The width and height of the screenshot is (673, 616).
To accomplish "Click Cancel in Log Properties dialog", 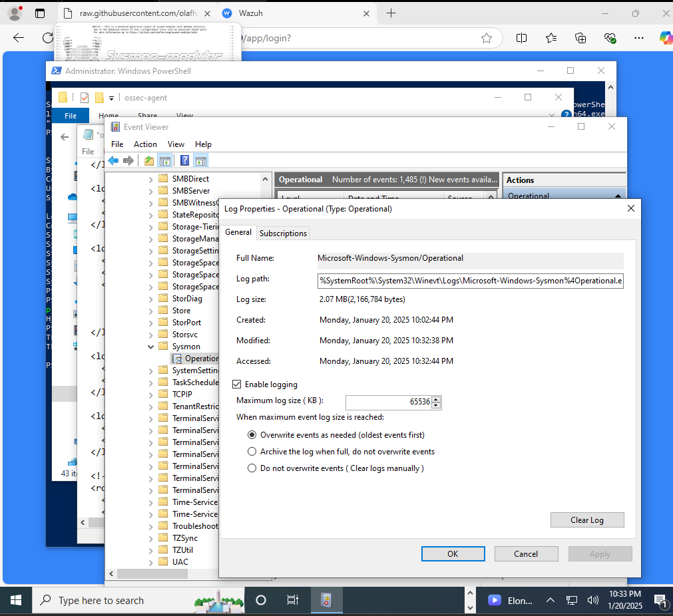I will pos(526,554).
